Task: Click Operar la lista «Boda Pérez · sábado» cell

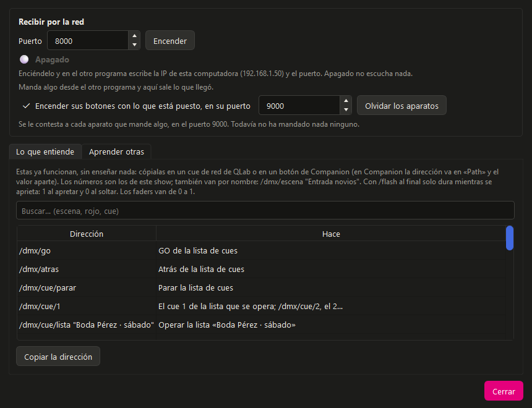Action: (x=331, y=325)
